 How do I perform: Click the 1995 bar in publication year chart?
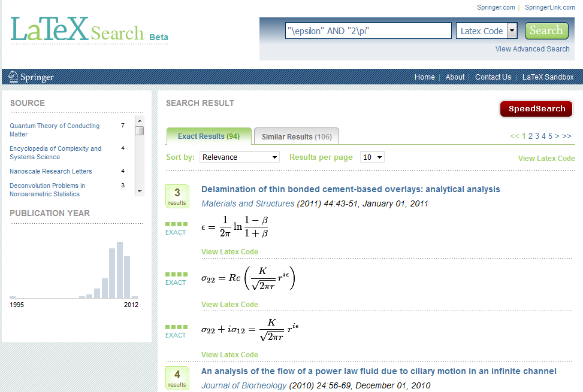pos(13,297)
